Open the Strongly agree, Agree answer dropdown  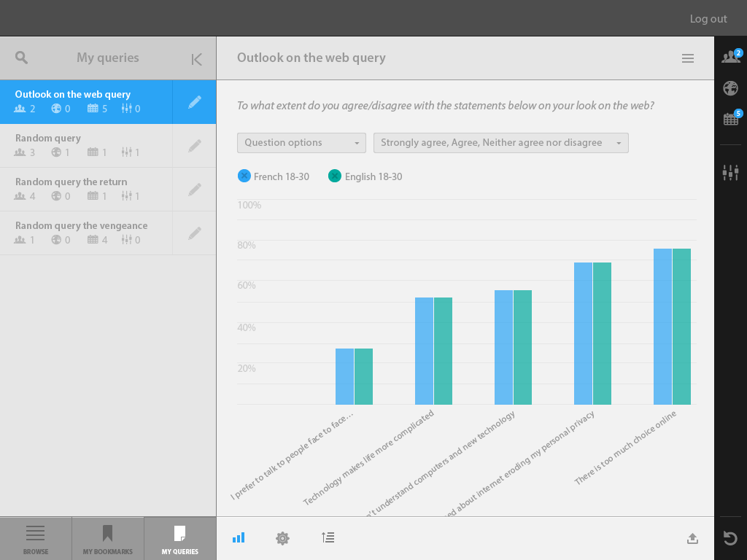pyautogui.click(x=500, y=143)
